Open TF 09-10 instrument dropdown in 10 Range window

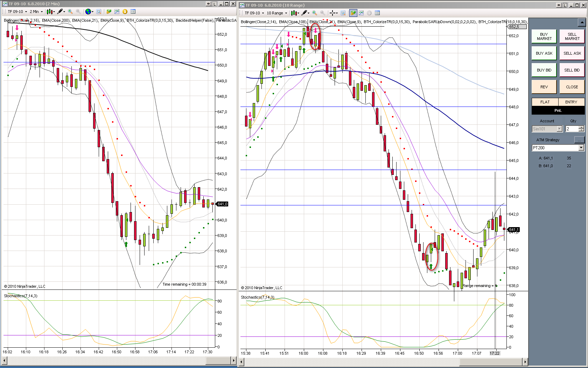point(254,13)
